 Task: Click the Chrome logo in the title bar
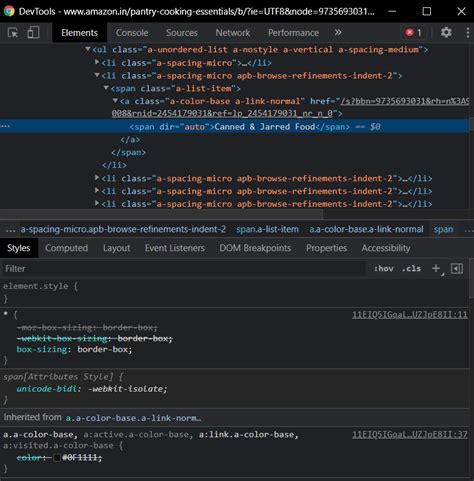[x=9, y=11]
